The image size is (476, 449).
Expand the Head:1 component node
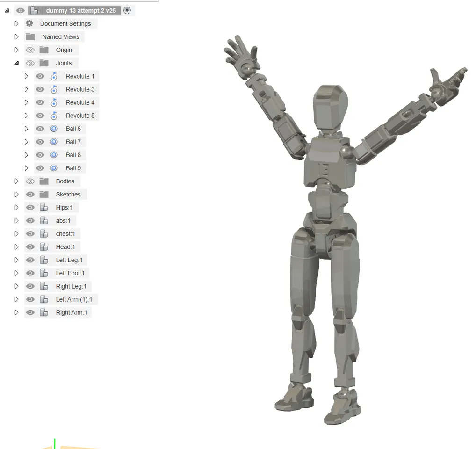click(x=17, y=246)
